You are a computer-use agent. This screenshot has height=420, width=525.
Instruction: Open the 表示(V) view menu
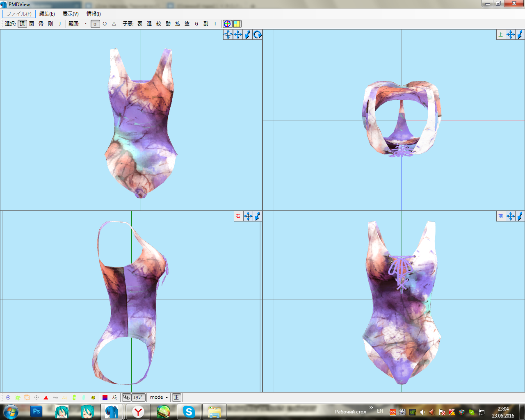(71, 14)
